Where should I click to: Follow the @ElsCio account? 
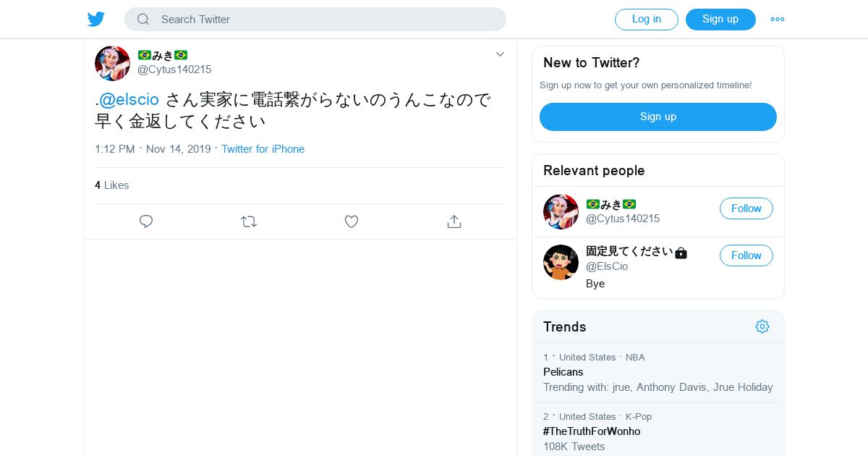746,256
